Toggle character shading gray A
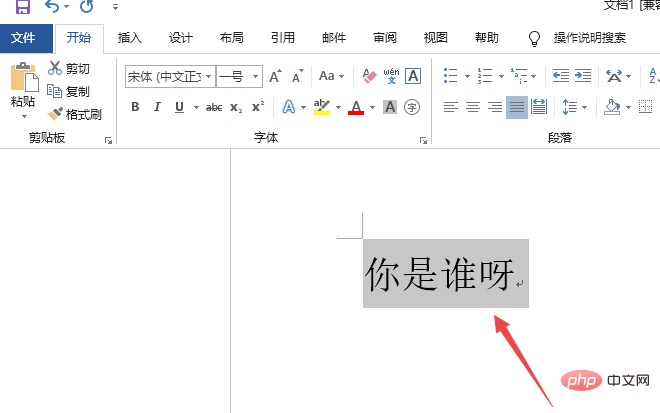The image size is (660, 413). click(390, 107)
